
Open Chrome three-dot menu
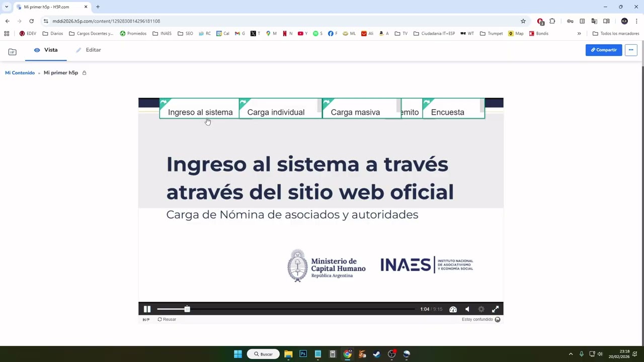[x=636, y=21]
